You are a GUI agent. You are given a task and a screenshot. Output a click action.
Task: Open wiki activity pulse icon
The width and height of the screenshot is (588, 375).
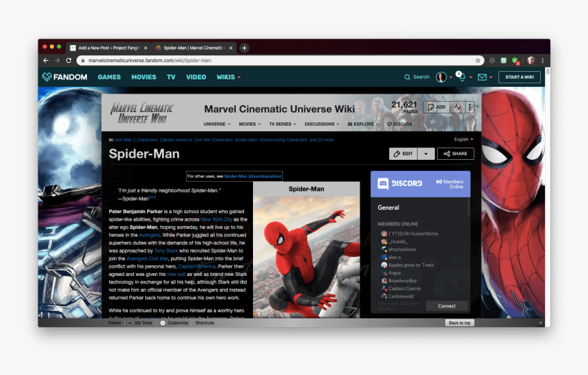point(457,107)
